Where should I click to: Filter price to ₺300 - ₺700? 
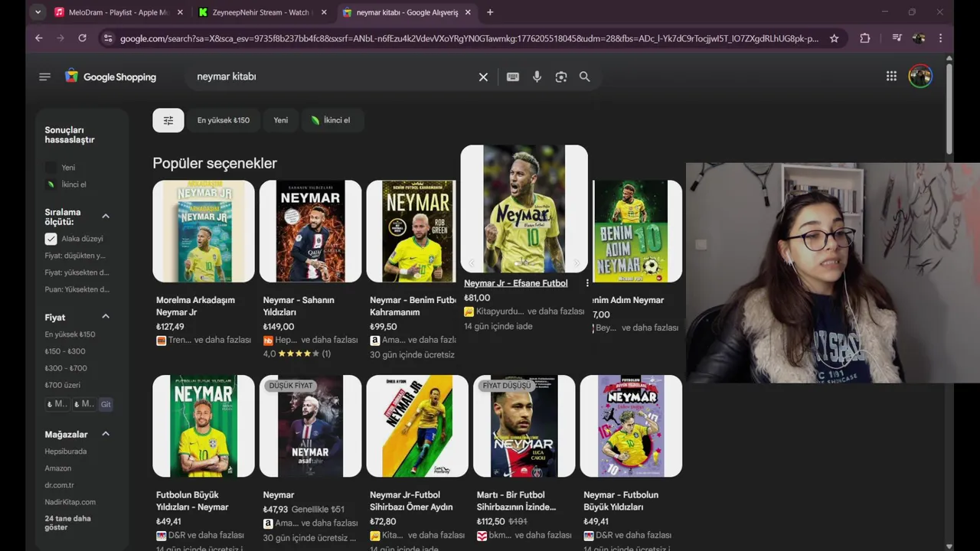point(66,368)
